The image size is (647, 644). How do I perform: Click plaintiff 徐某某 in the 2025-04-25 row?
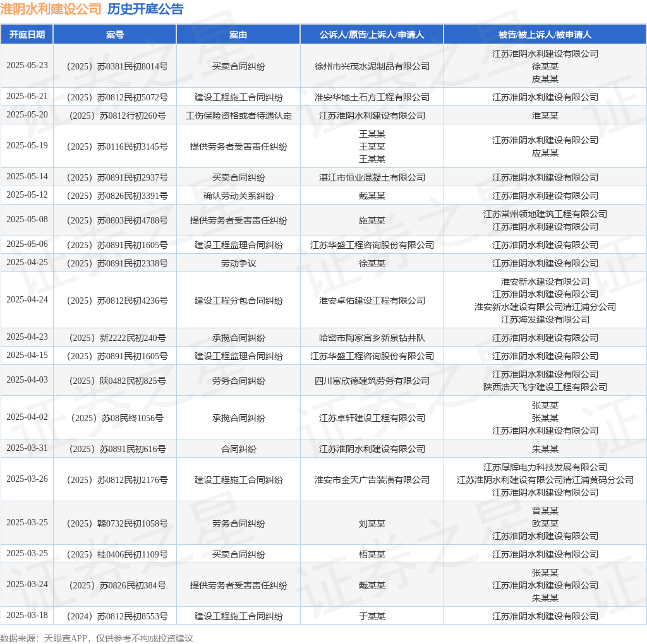tap(372, 263)
